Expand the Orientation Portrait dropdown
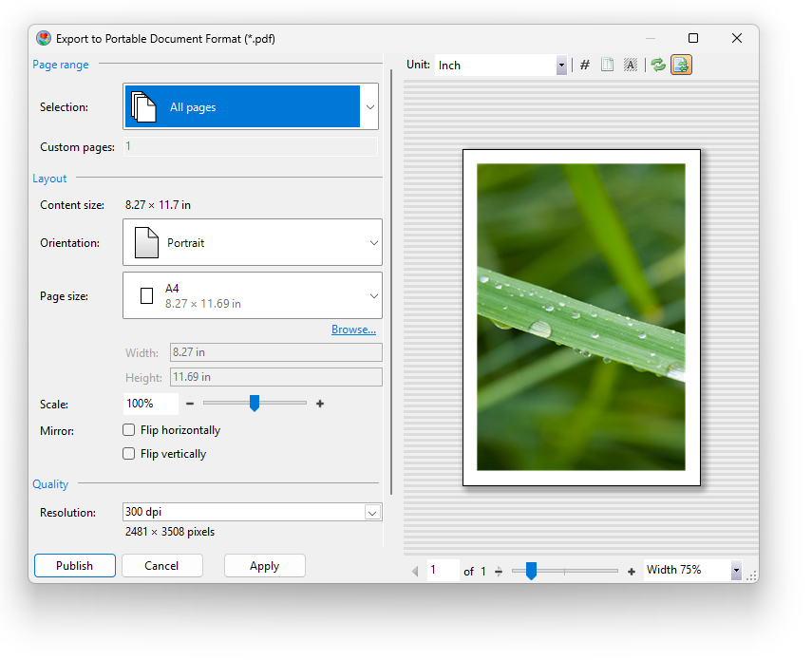Screen dimensions: 812x660 click(373, 243)
